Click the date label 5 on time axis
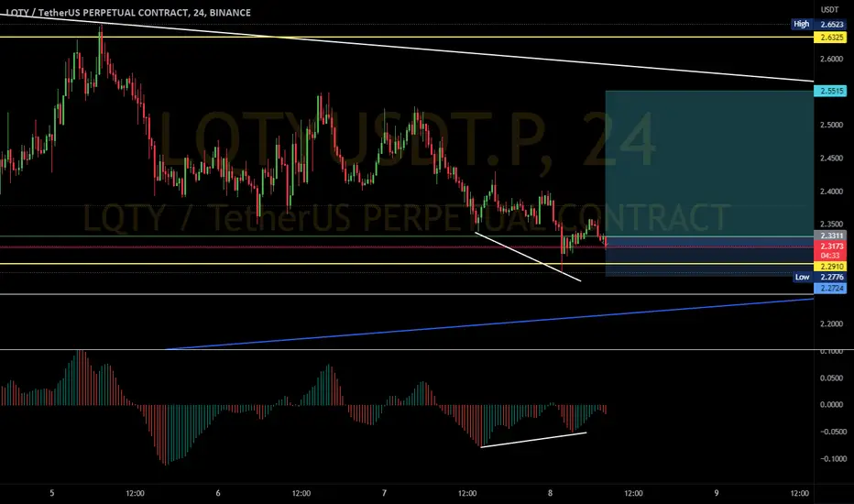 (51, 493)
